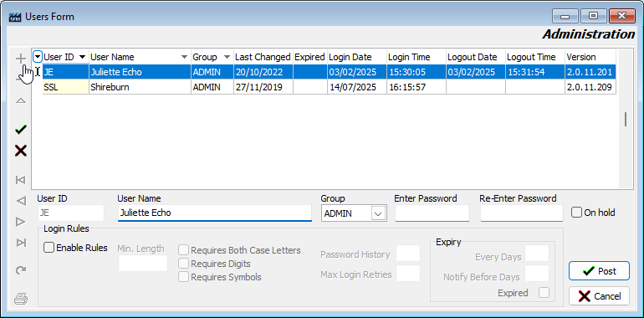Go to previous record icon
This screenshot has width=644, height=318.
pyautogui.click(x=21, y=201)
